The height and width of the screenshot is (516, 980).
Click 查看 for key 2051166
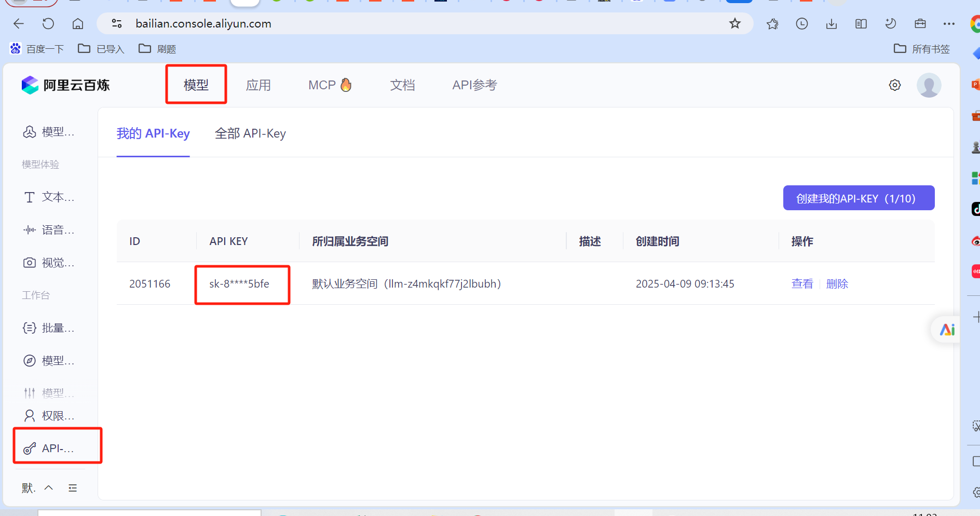point(802,283)
